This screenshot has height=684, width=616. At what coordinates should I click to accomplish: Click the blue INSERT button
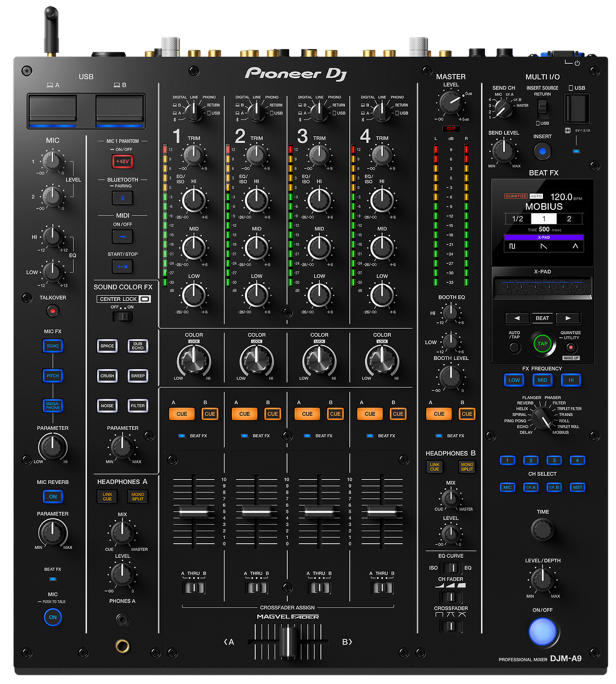542,152
